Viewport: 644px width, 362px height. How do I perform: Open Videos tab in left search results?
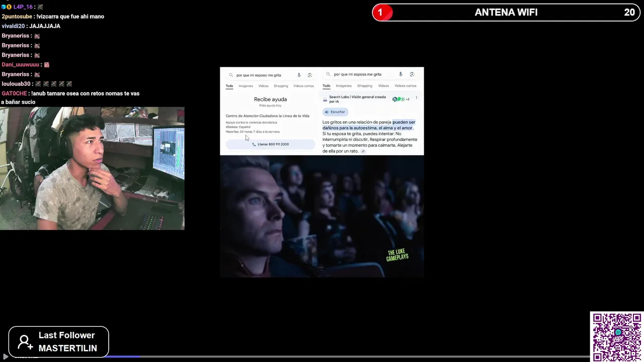pyautogui.click(x=263, y=86)
